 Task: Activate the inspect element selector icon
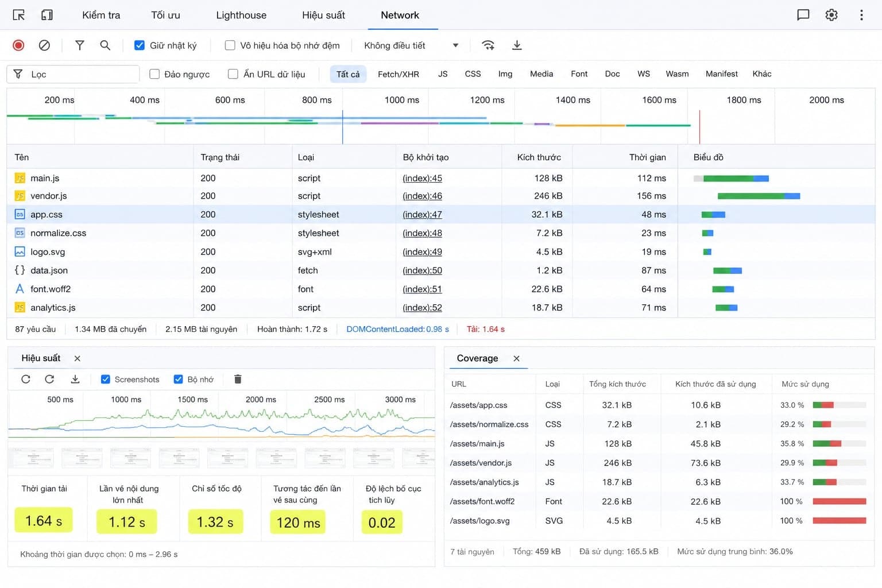point(18,15)
